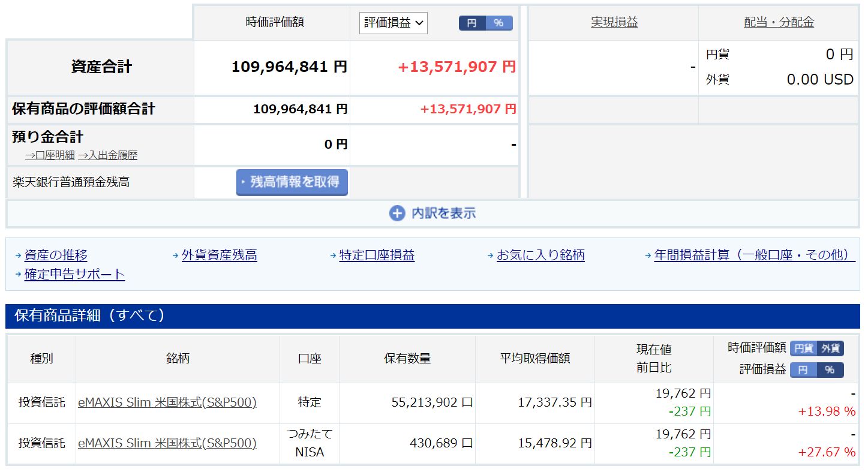This screenshot has height=472, width=868.
Task: Navigate to 外貨資産残高
Action: [219, 255]
